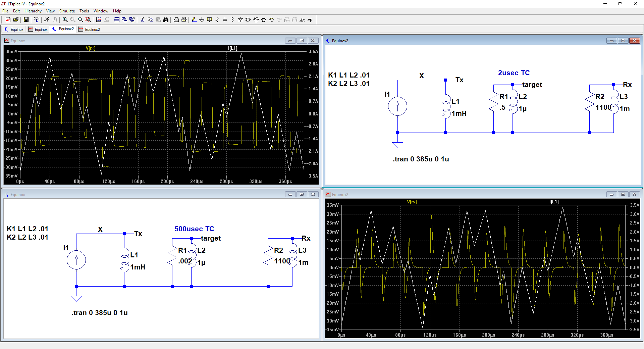
Task: Click the Zoom In magnifier icon
Action: pos(65,20)
